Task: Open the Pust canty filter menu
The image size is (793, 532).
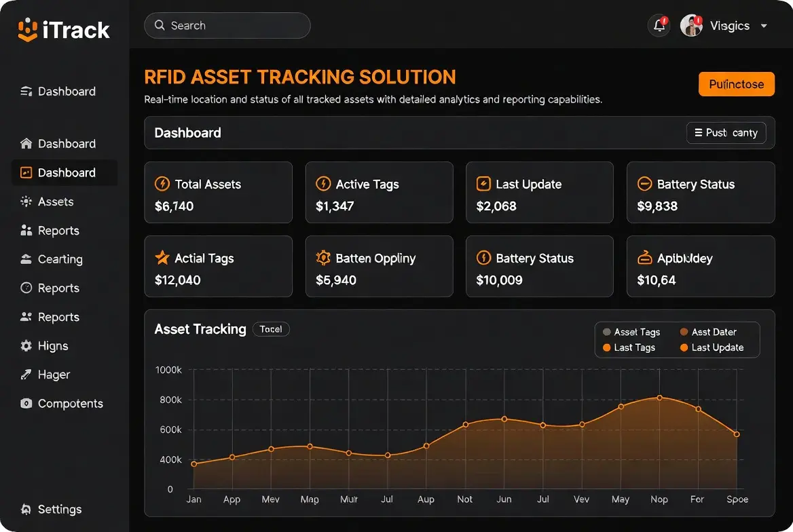Action: pos(726,133)
